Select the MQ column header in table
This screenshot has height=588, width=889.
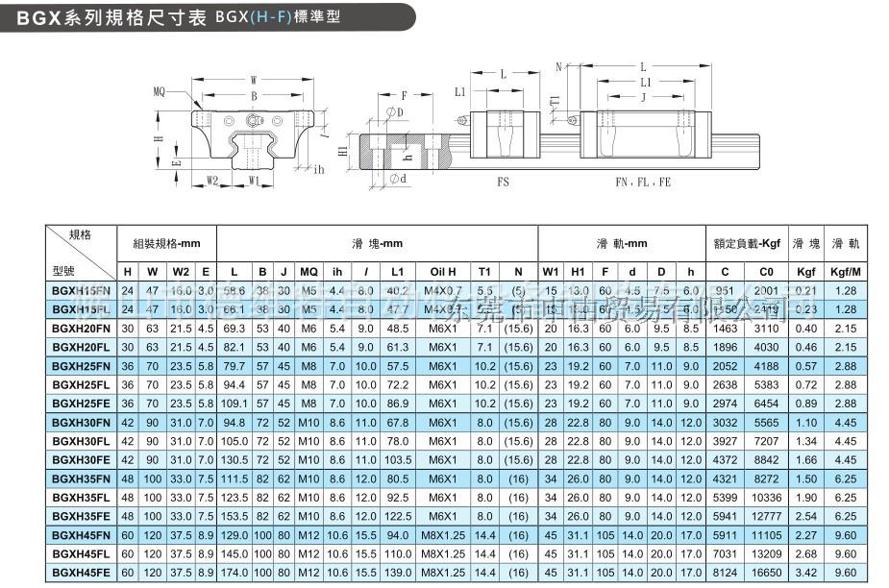pos(309,272)
